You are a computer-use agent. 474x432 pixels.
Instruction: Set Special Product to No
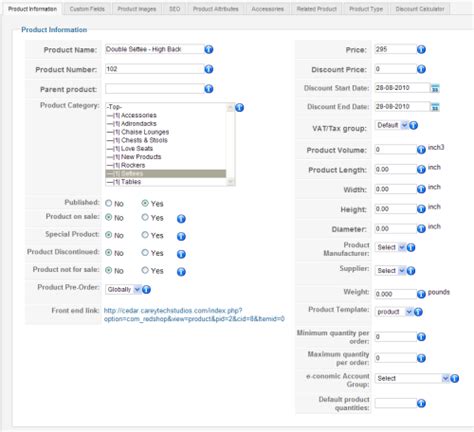(x=109, y=235)
